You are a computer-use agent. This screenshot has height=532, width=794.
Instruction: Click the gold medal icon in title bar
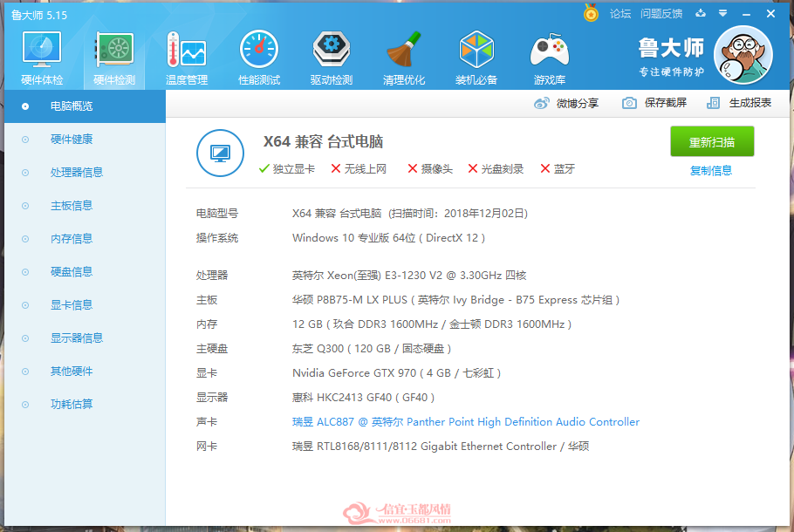591,13
